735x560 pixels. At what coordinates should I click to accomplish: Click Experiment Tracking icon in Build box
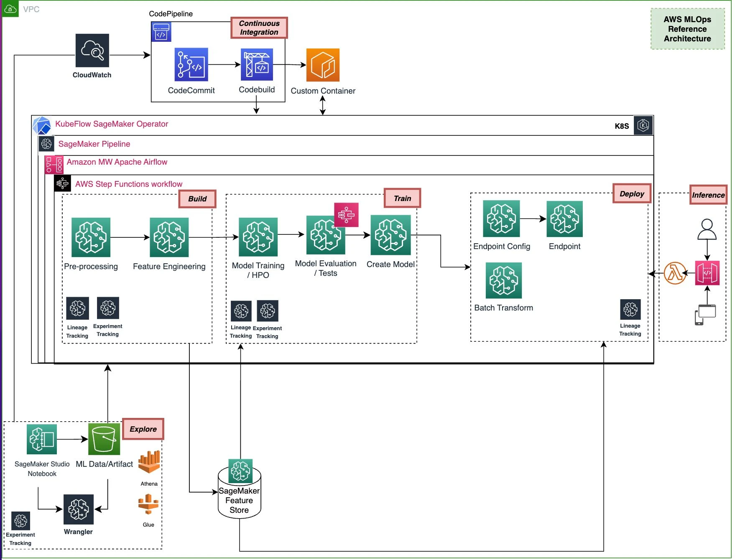click(x=108, y=308)
